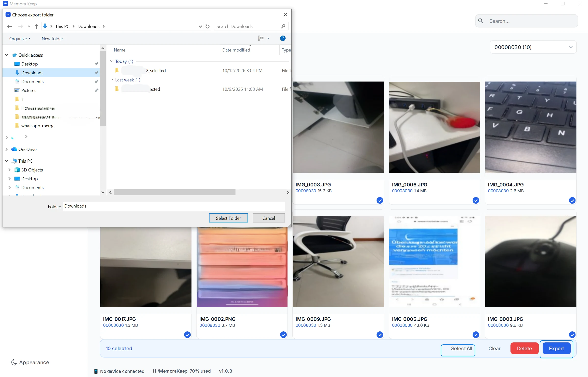Deselect IMG_0008.JPG checkmark
Viewport: 588px width, 377px height.
[x=380, y=200]
